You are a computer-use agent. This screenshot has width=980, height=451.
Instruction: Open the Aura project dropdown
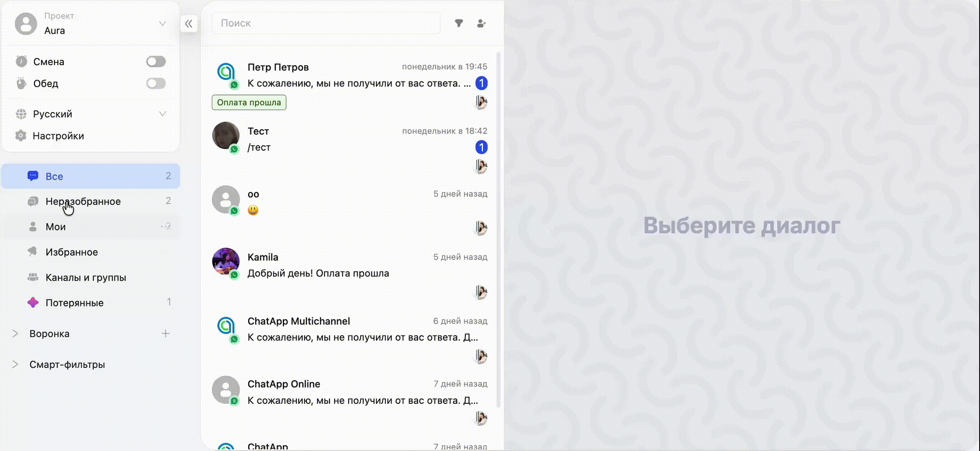pyautogui.click(x=162, y=23)
